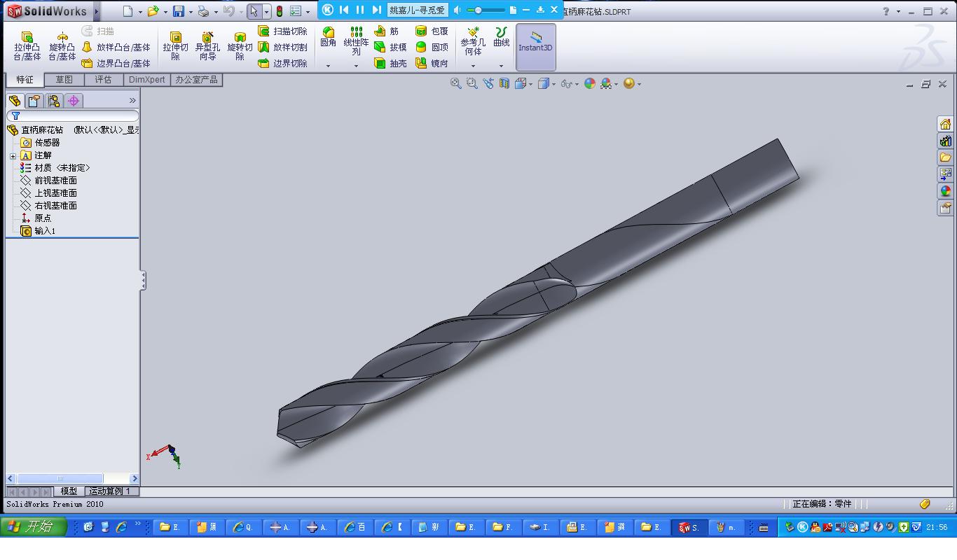Open the PropertyManager tab in left panel
Image resolution: width=957 pixels, height=560 pixels.
coord(34,101)
